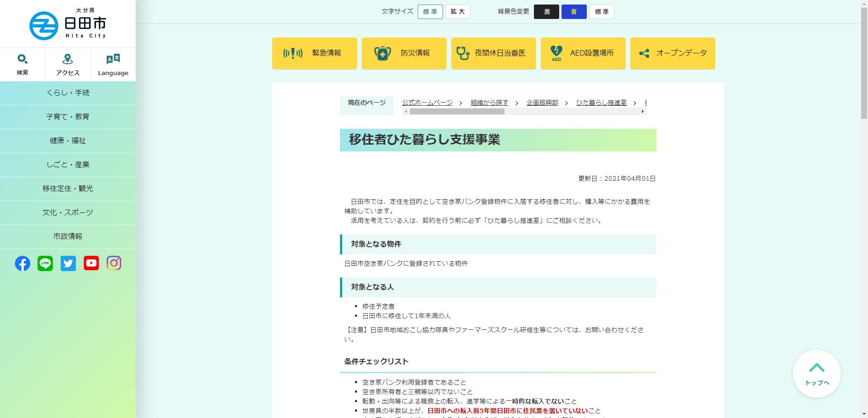
Task: Click left arrow on breadcrumb scrollbar
Action: point(406,112)
